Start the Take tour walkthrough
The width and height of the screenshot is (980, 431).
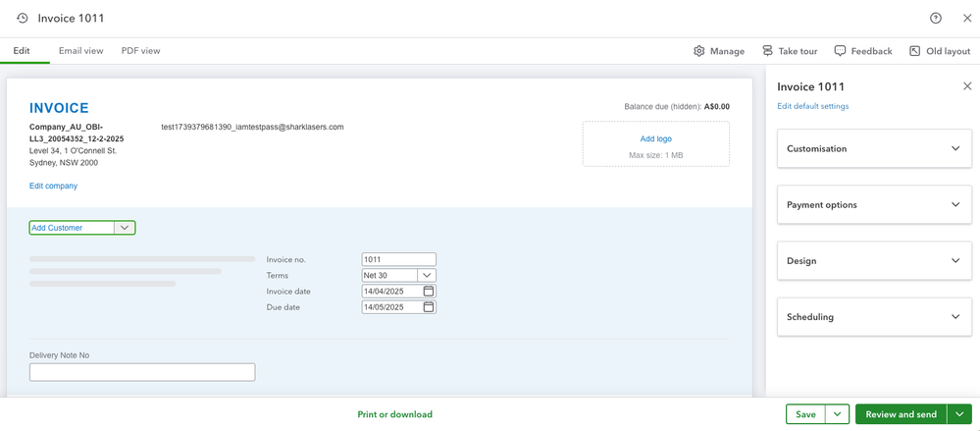(x=790, y=51)
